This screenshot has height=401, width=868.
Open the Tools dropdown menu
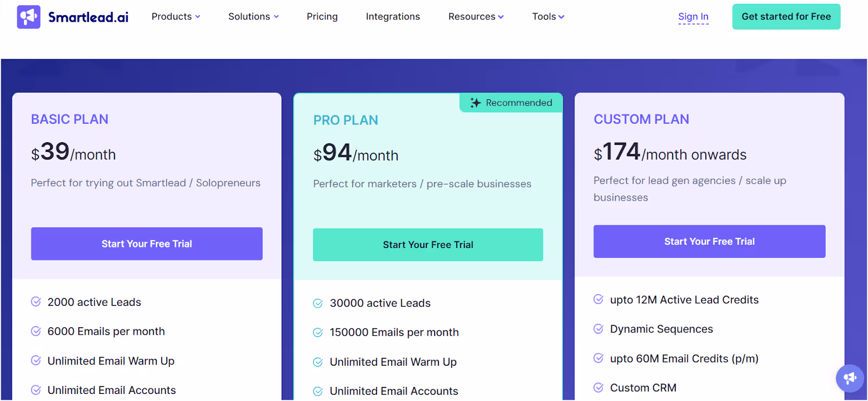click(x=548, y=17)
